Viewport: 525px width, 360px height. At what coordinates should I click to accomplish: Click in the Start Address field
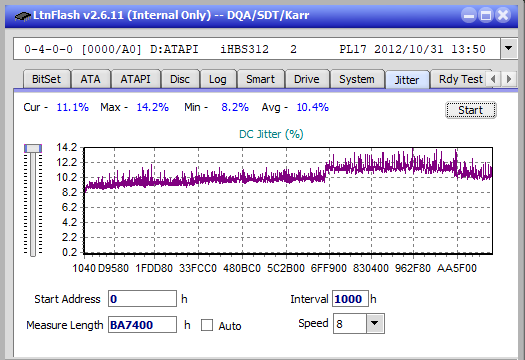coord(142,299)
